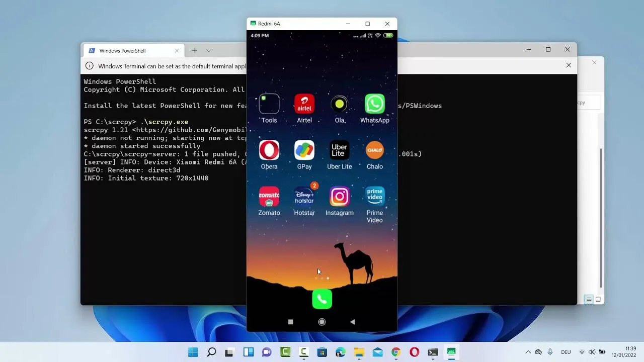
Task: Open Windows Search from the taskbar
Action: (212, 352)
